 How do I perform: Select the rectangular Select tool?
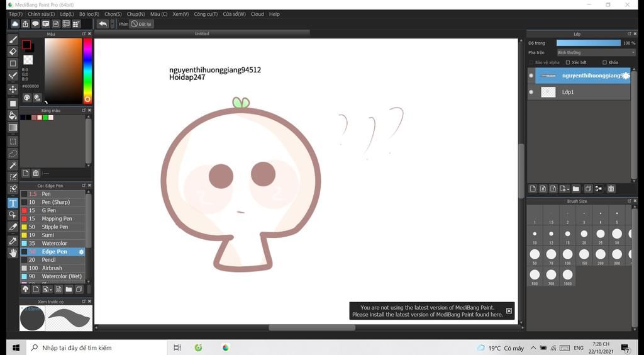(x=13, y=142)
